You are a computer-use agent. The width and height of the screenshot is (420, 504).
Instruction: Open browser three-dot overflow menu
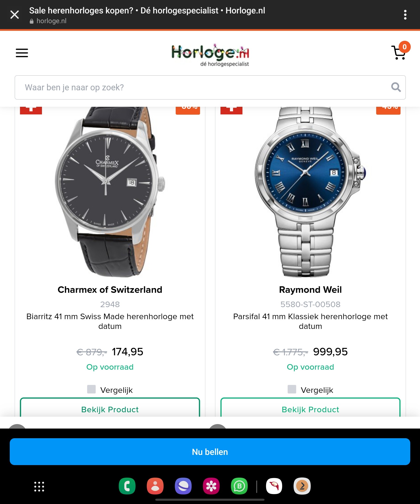coord(405,15)
